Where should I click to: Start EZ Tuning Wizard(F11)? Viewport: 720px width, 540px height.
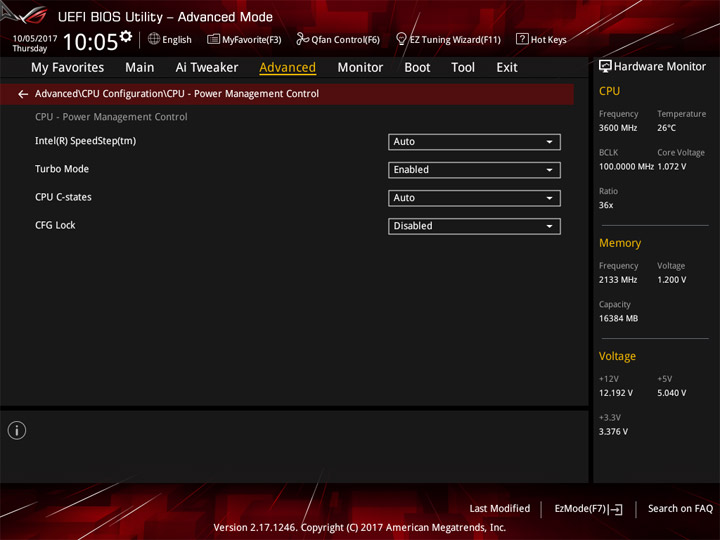tap(448, 39)
